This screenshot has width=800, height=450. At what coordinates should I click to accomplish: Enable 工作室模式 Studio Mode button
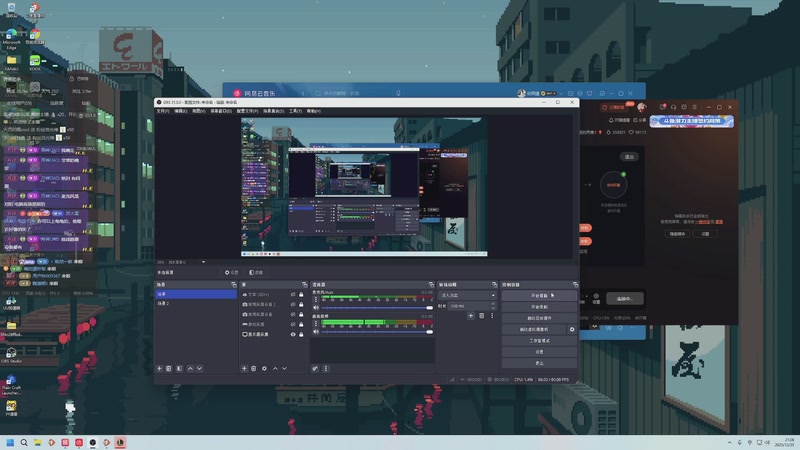tap(539, 340)
